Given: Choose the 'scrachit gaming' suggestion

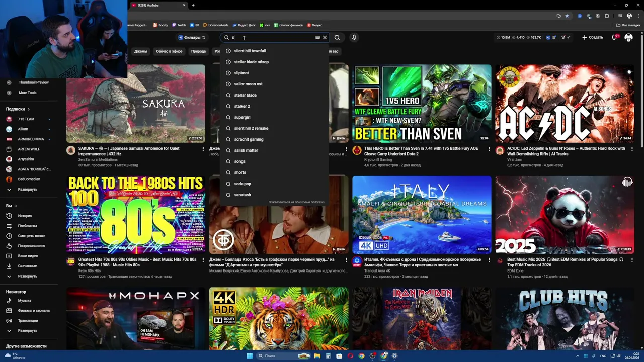Looking at the screenshot, I should (x=274, y=139).
